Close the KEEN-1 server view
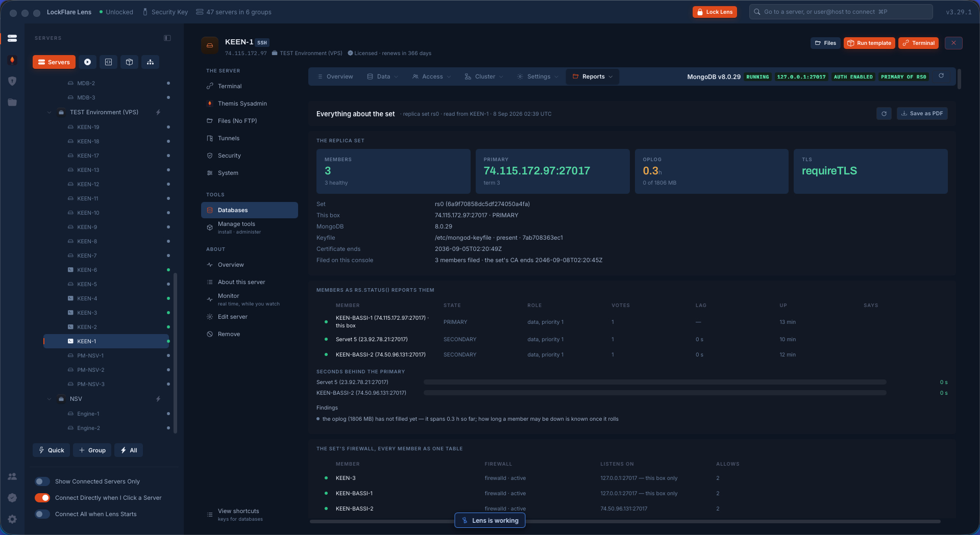This screenshot has width=980, height=535. point(953,43)
